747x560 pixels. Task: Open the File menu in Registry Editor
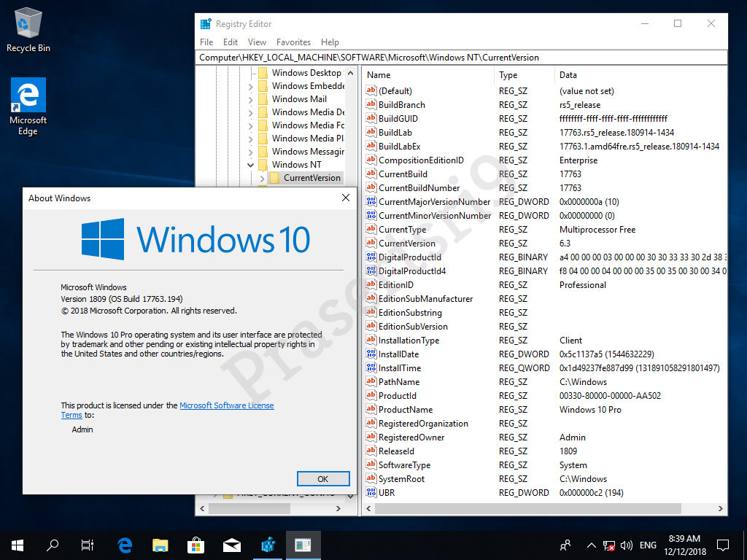coord(206,42)
